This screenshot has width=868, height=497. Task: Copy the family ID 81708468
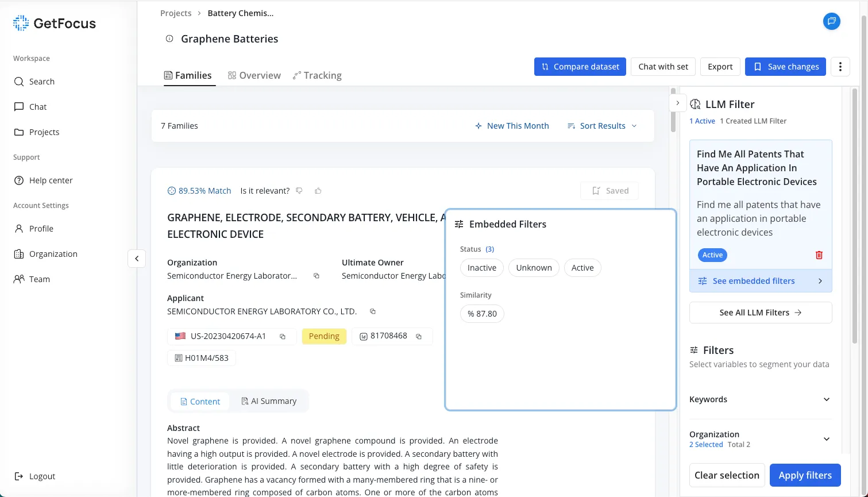coord(419,337)
